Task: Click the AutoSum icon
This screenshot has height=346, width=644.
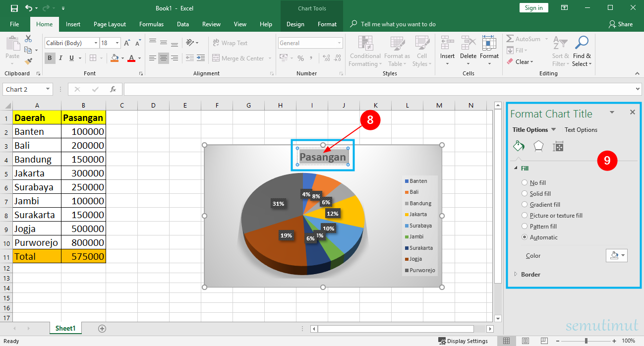Action: 511,38
